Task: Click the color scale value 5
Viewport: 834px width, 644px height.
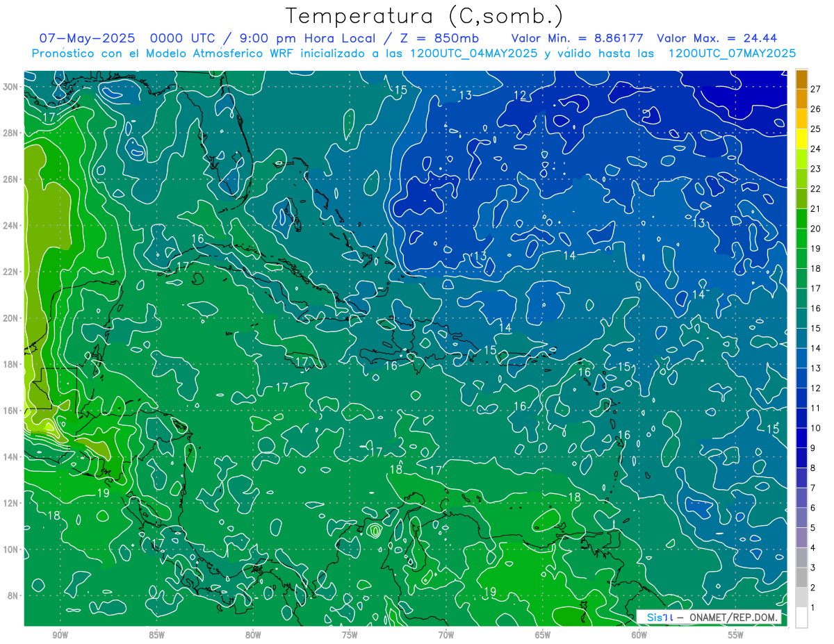Action: click(813, 528)
